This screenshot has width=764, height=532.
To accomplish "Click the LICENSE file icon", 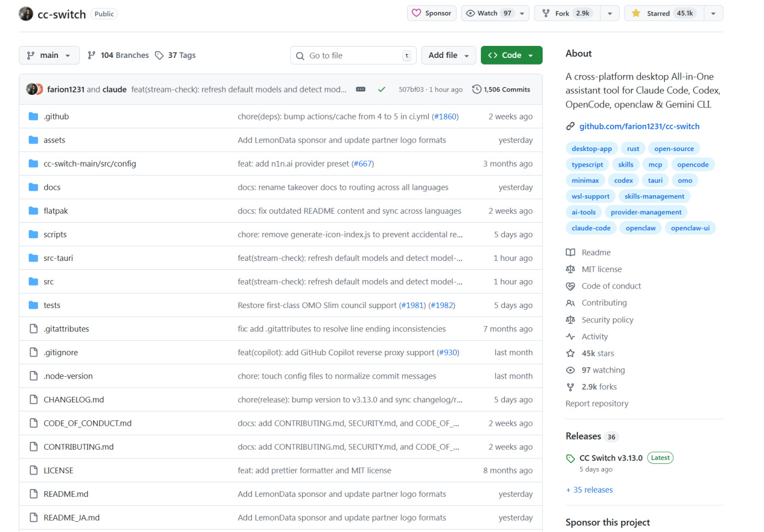I will point(33,471).
